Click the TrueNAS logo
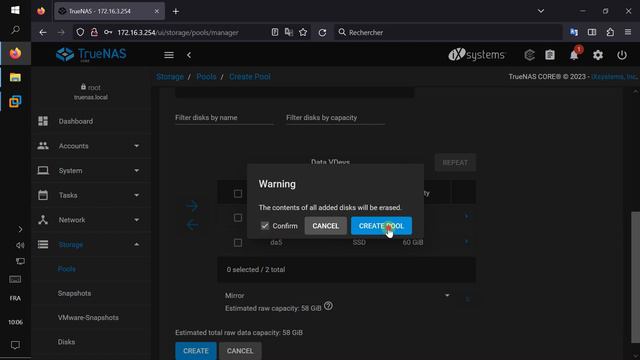The image size is (640, 360). tap(91, 55)
